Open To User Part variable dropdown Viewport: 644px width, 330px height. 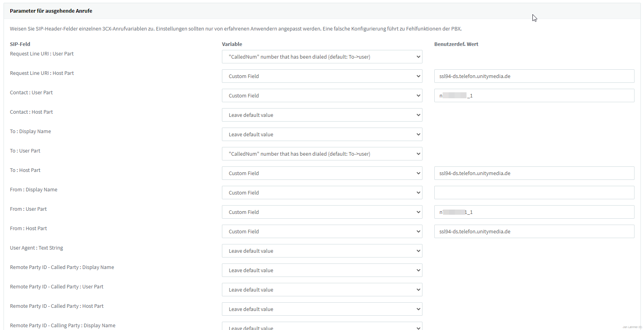(x=322, y=154)
